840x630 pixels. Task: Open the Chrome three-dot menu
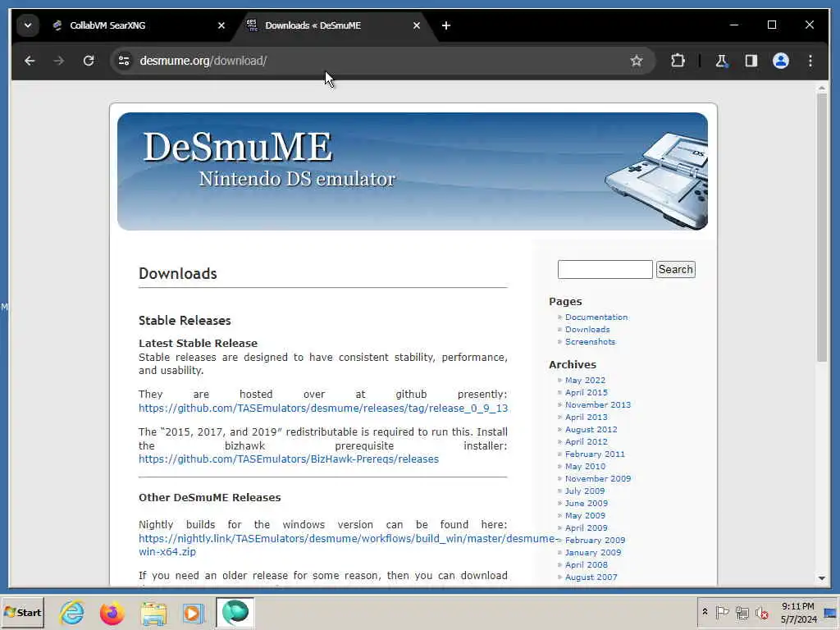click(810, 61)
